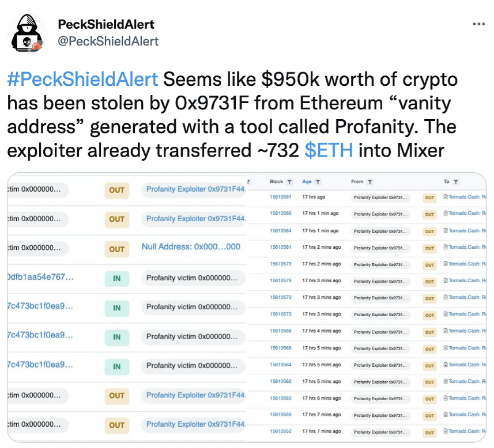Viewport: 494px width, 448px height.
Task: Click the contract icon beside first Tornado.Cash entry
Action: (x=445, y=197)
